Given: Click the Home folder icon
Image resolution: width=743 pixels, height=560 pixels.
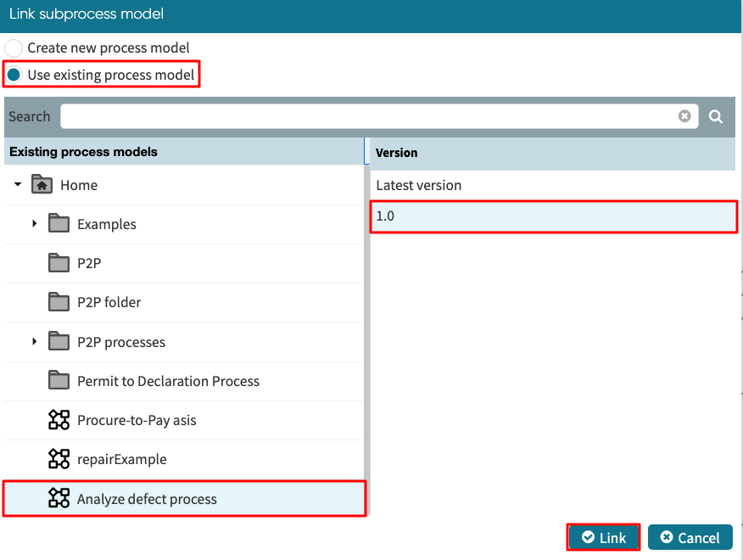Looking at the screenshot, I should (x=42, y=185).
